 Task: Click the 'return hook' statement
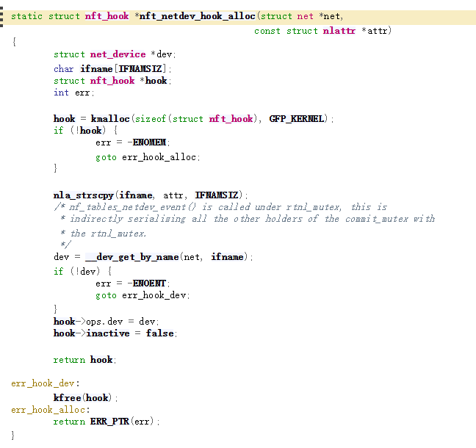pyautogui.click(x=84, y=360)
